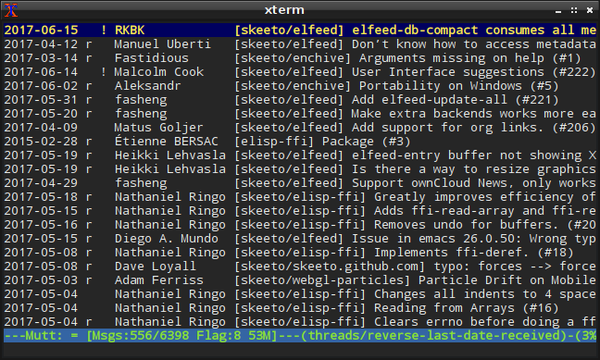Click the xterm title bar text

point(284,10)
